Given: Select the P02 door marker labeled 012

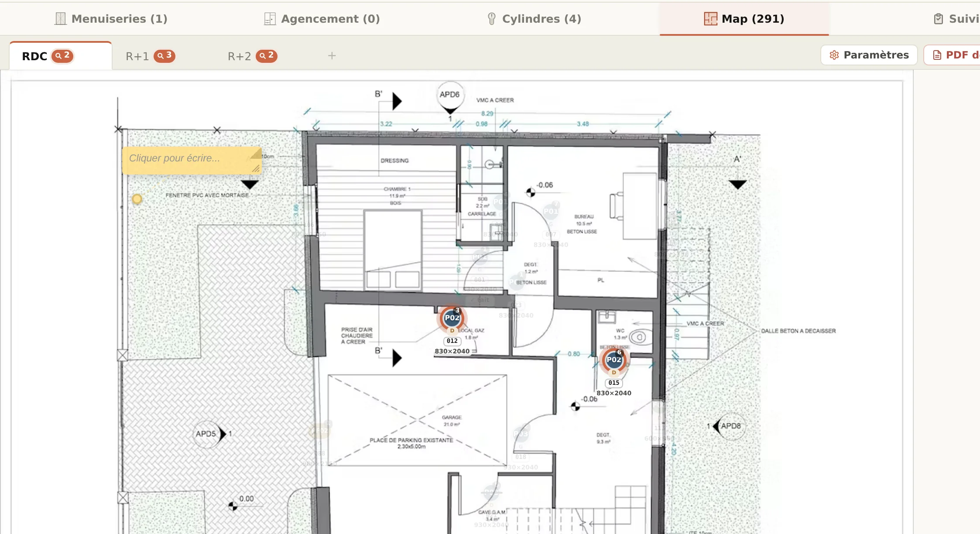Looking at the screenshot, I should [x=452, y=318].
